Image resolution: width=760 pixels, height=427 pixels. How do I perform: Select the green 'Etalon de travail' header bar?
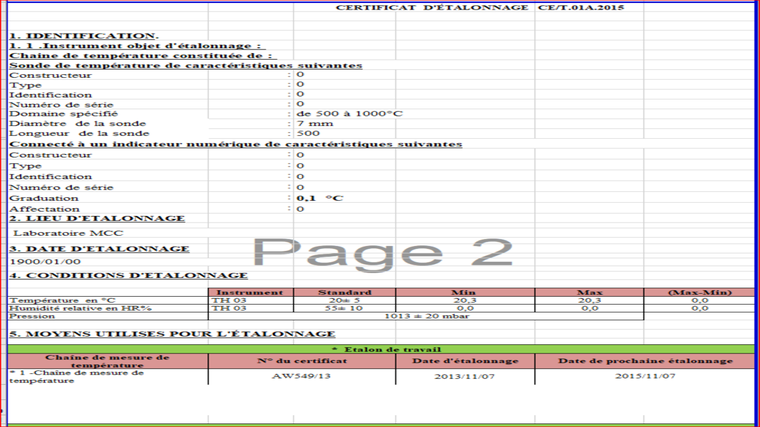pos(380,349)
